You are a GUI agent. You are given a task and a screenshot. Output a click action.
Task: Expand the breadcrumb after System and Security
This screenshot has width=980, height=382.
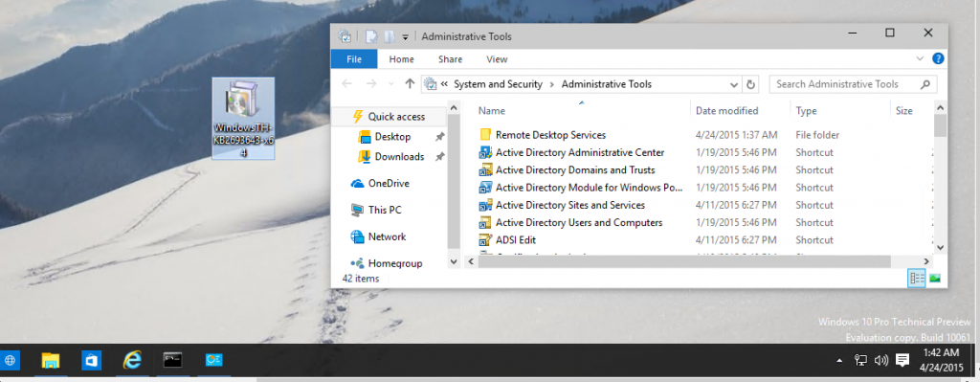point(552,84)
